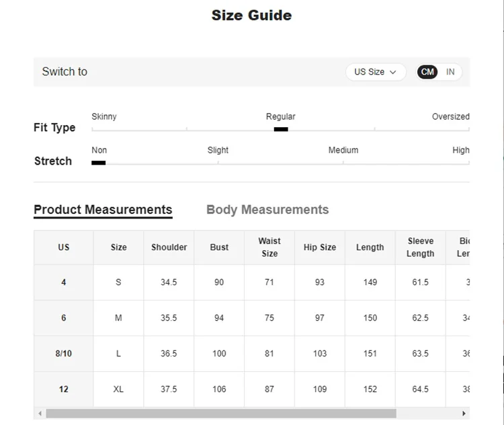Click the Sleeve Length column header
This screenshot has height=425, width=504.
point(421,247)
